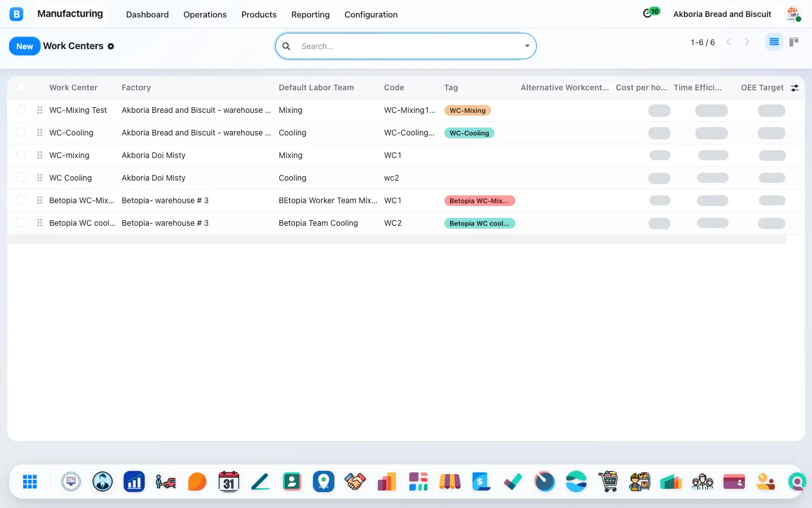Open activities clock with badge 10
This screenshot has width=812, height=508.
point(648,14)
